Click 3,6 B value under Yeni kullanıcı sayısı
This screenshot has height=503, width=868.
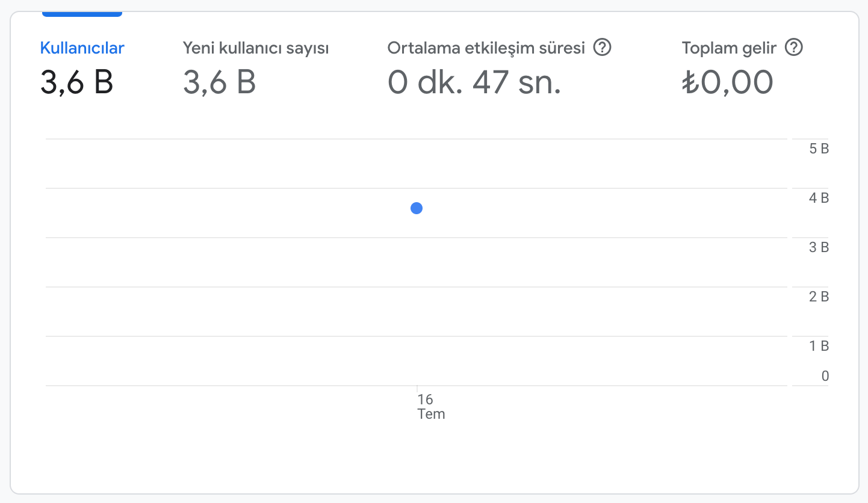220,82
